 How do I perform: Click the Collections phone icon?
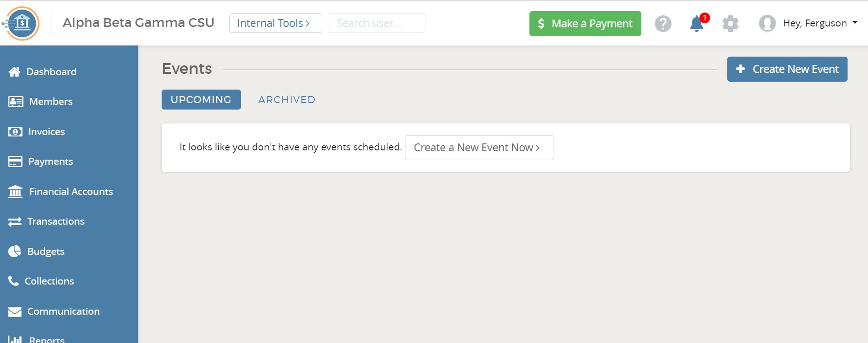click(x=13, y=281)
